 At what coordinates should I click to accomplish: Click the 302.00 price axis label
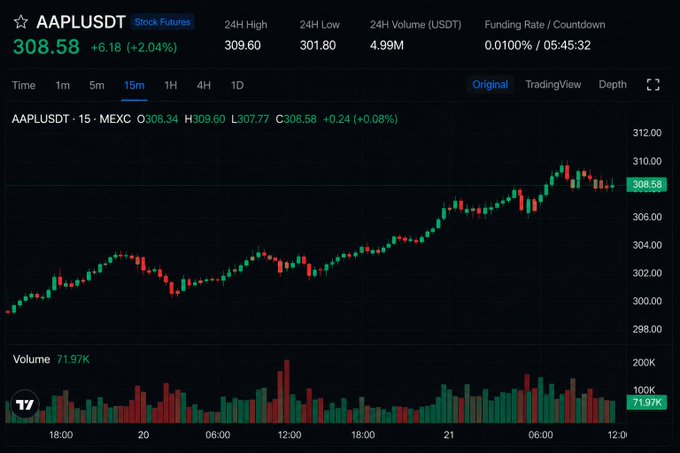coord(647,273)
